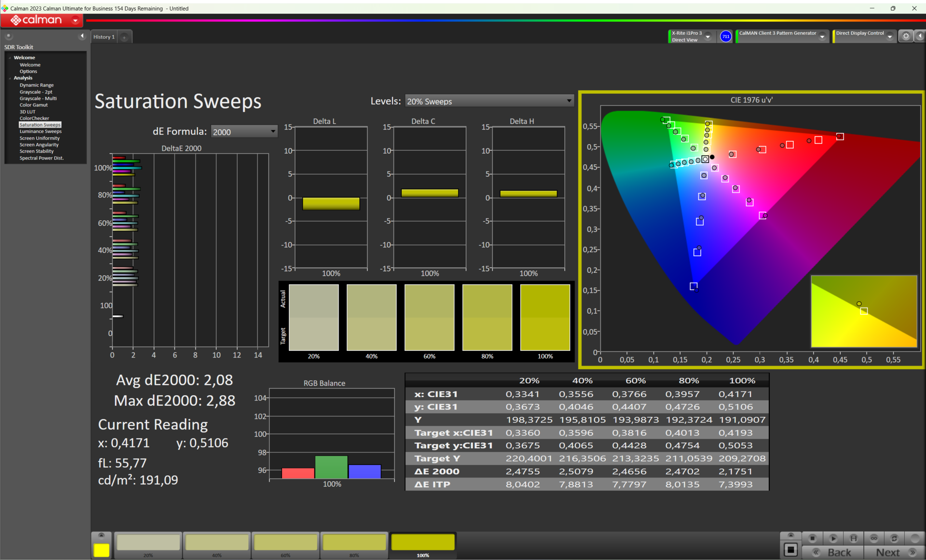This screenshot has width=926, height=560.
Task: Add a new history tab with plus icon
Action: 124,37
